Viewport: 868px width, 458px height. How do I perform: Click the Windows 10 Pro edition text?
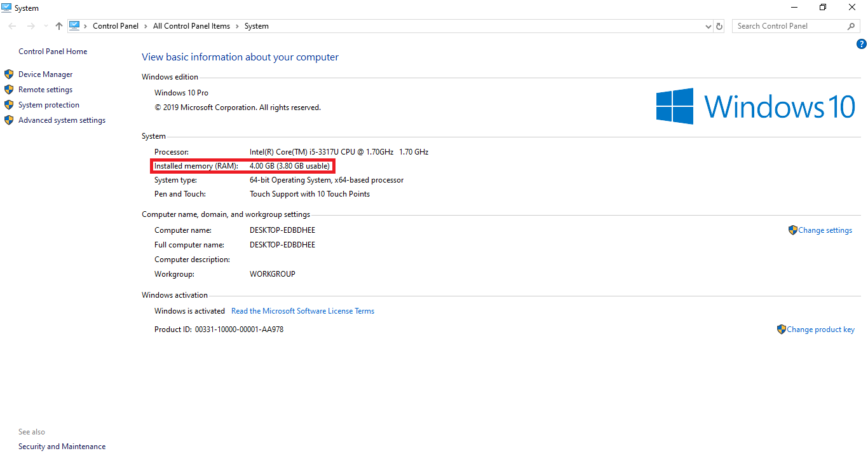pos(182,93)
